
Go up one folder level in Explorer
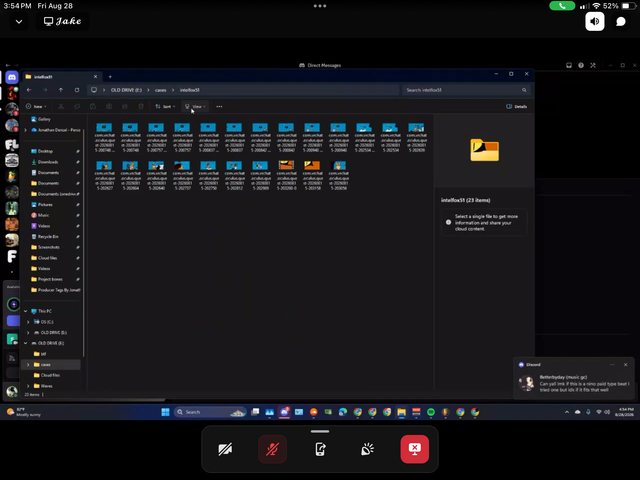tap(61, 90)
